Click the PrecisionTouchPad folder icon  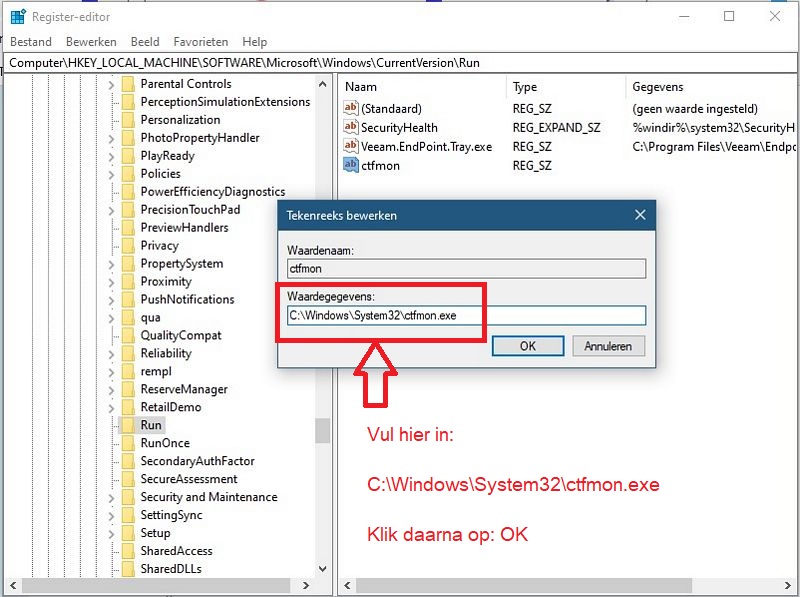point(128,209)
